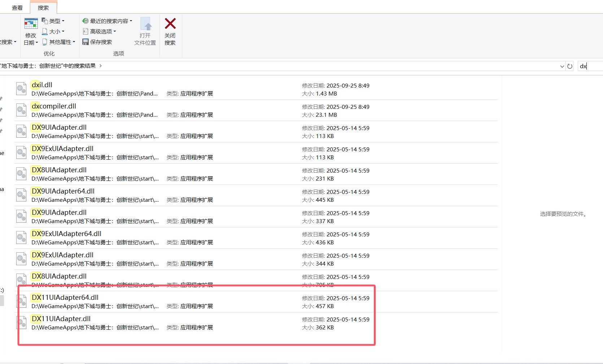Viewport: 603px width, 364px height.
Task: Click the refresh icon beside the search box
Action: 569,66
